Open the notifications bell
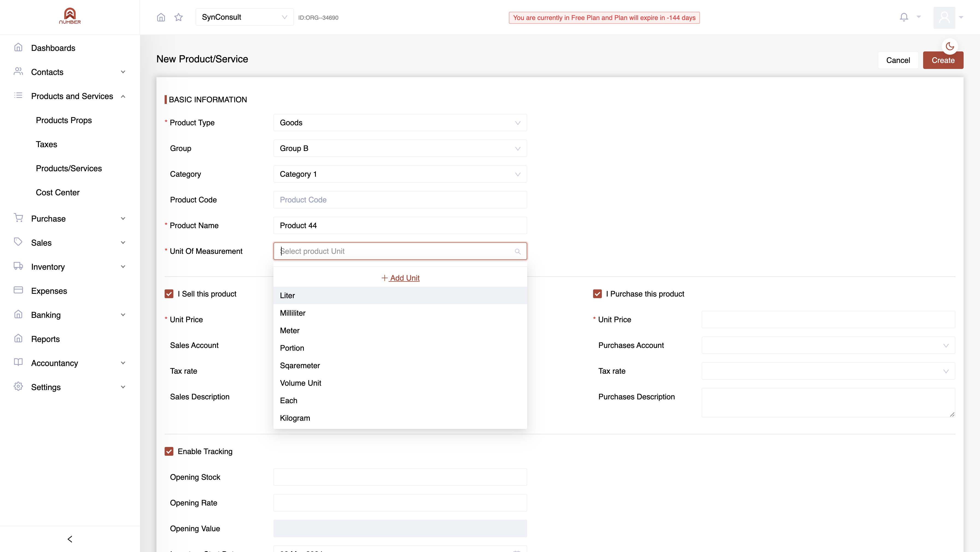 [x=904, y=17]
